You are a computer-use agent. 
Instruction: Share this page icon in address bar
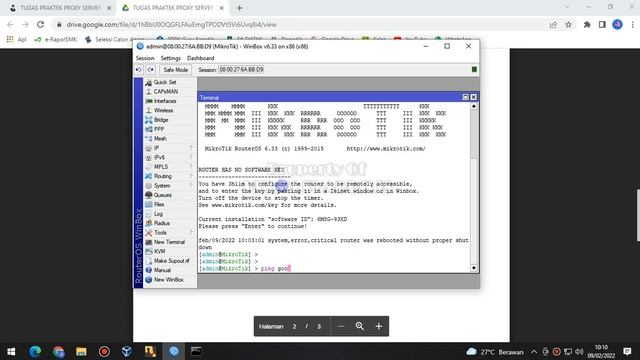[553, 24]
